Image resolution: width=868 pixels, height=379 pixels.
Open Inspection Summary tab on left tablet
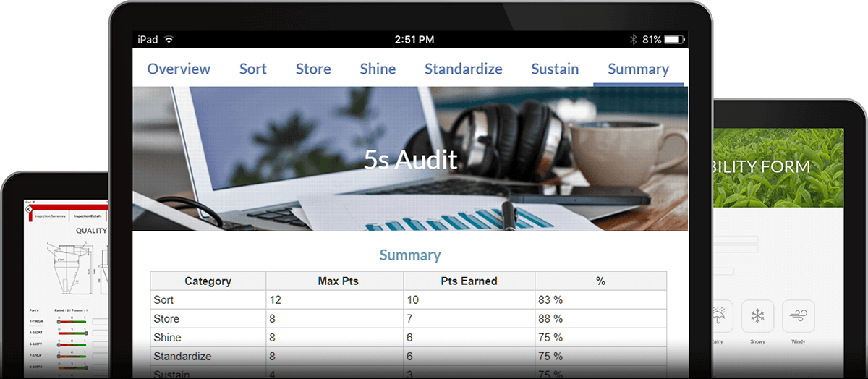51,216
